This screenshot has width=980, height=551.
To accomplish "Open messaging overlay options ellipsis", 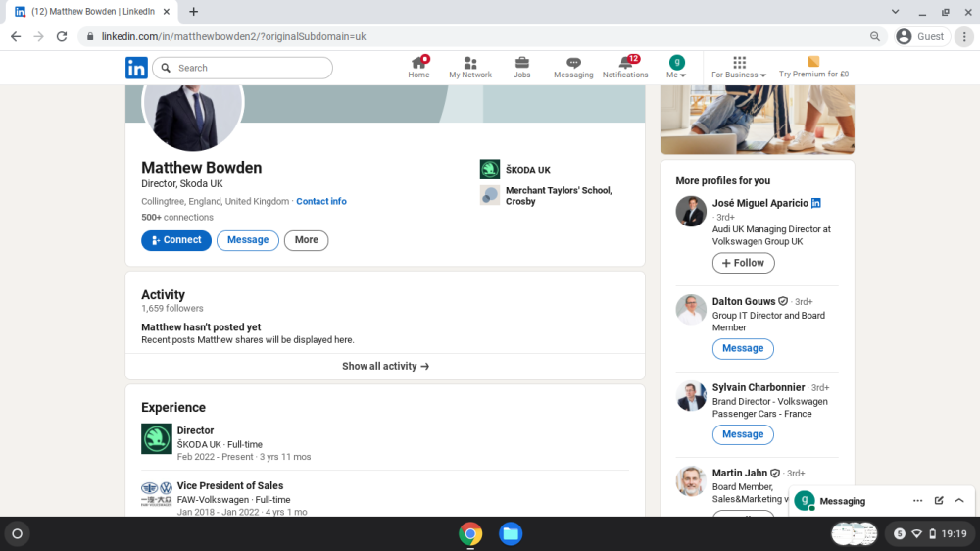I will point(917,501).
